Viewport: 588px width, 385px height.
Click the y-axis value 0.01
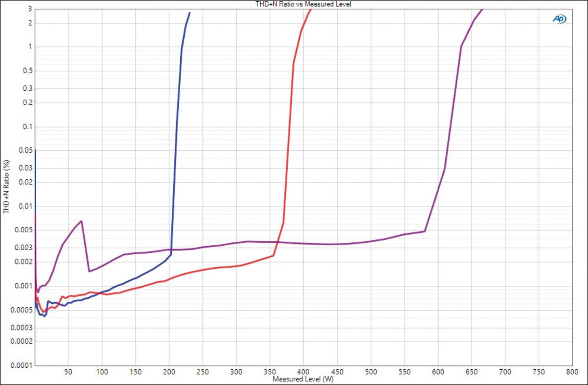coord(26,206)
